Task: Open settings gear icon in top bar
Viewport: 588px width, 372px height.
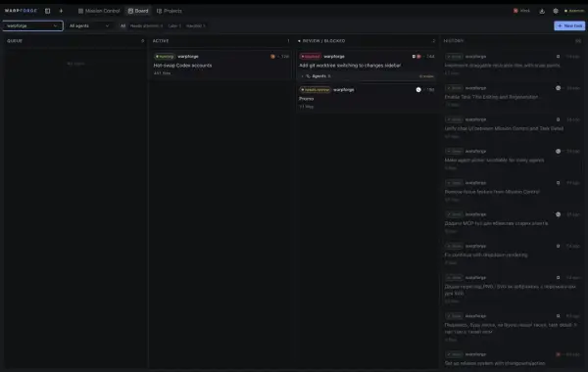Action: point(556,11)
